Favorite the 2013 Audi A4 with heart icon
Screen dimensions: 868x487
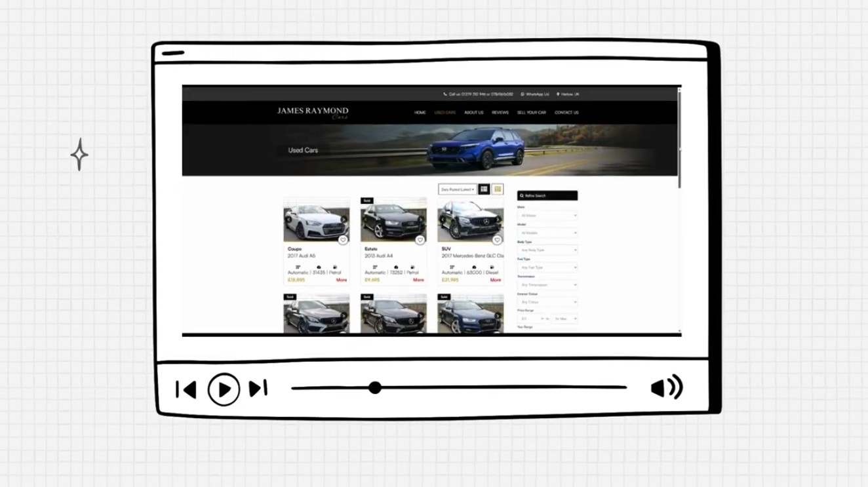420,241
